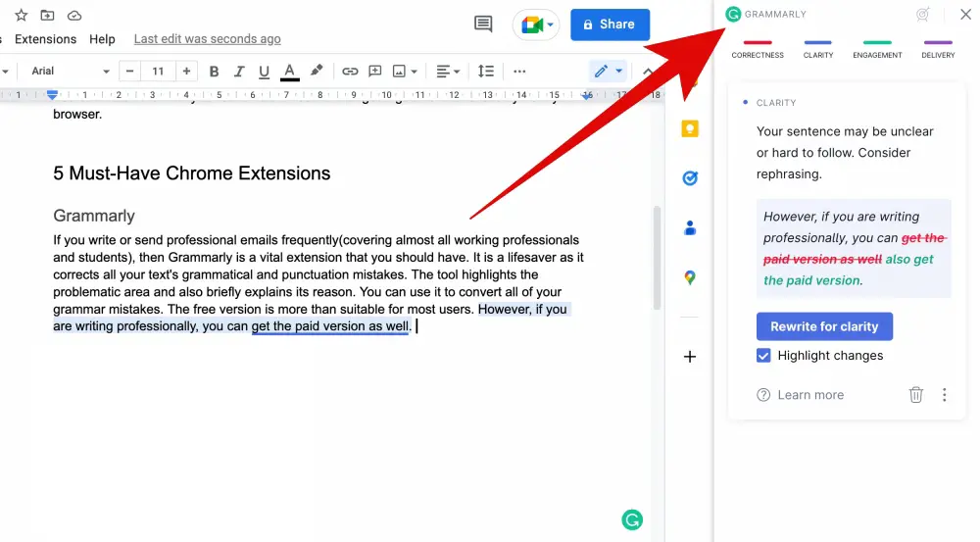Uncheck the Highlight changes checkbox

[763, 356]
